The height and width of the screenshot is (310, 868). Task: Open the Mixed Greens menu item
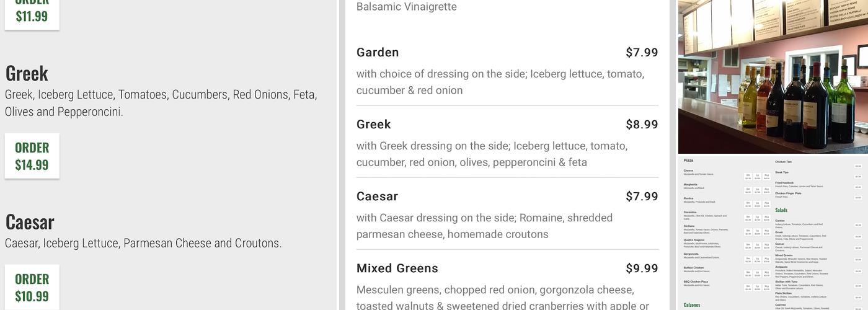(397, 268)
